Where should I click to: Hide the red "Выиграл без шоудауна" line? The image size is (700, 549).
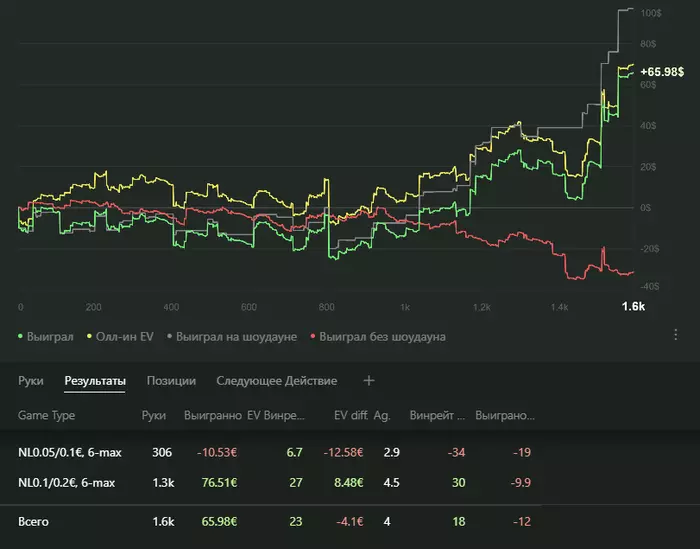379,337
